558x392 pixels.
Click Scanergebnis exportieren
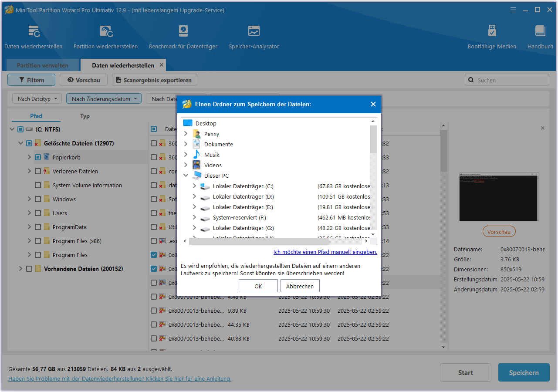pyautogui.click(x=155, y=80)
